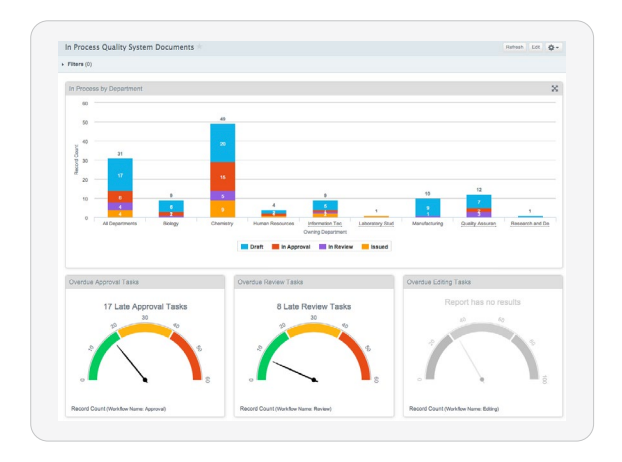Screen dimensions: 622x462
Task: Toggle the In Review legend item
Action: point(332,245)
